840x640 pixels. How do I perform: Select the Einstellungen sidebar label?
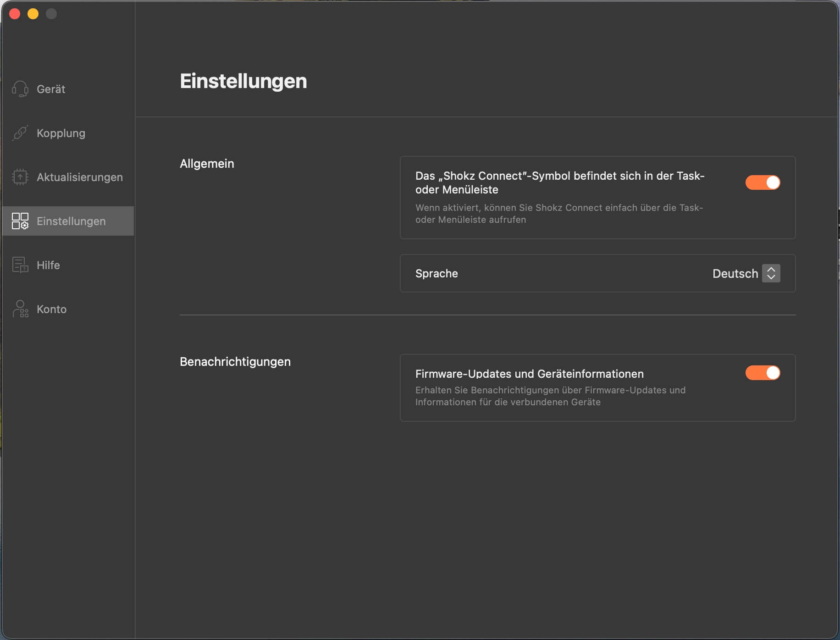tap(71, 221)
